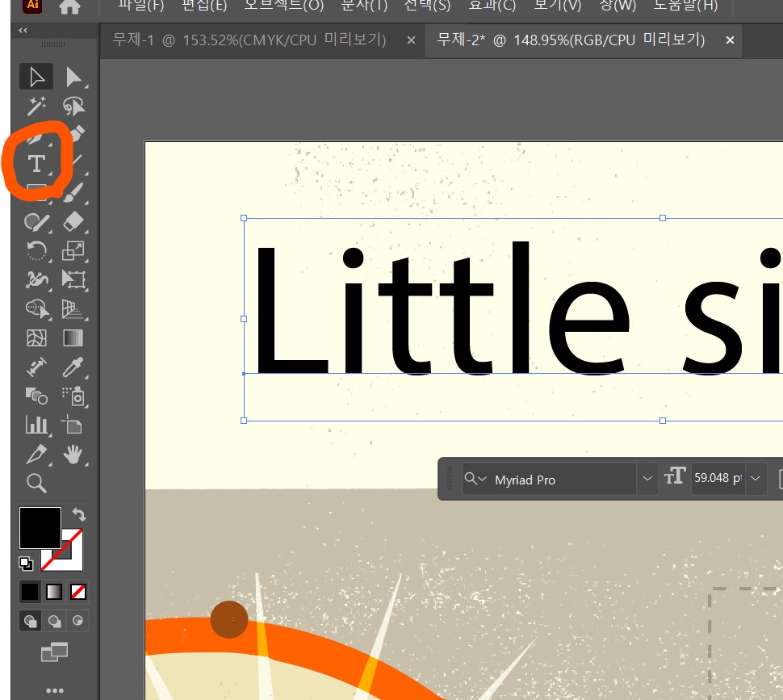783x700 pixels.
Task: Apply None (red slash) mode button
Action: click(78, 592)
